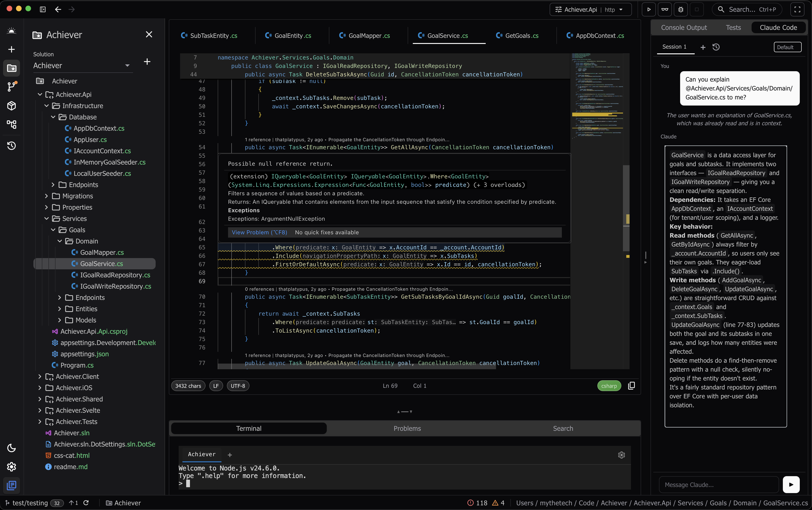Open the structure hierarchy icon in sidebar
The width and height of the screenshot is (812, 510).
pos(12,124)
